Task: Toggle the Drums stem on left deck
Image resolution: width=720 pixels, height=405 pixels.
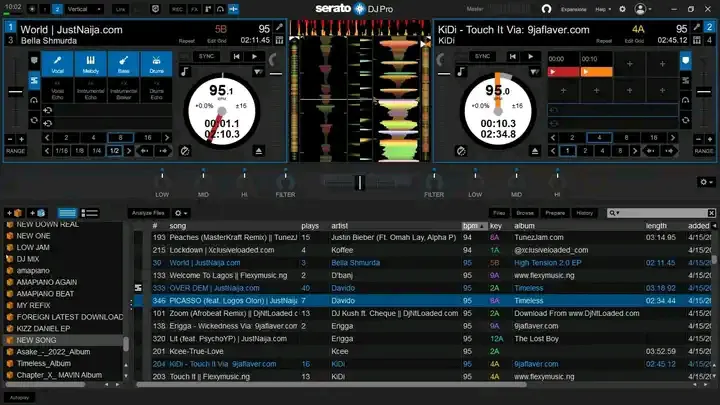Action: 157,64
